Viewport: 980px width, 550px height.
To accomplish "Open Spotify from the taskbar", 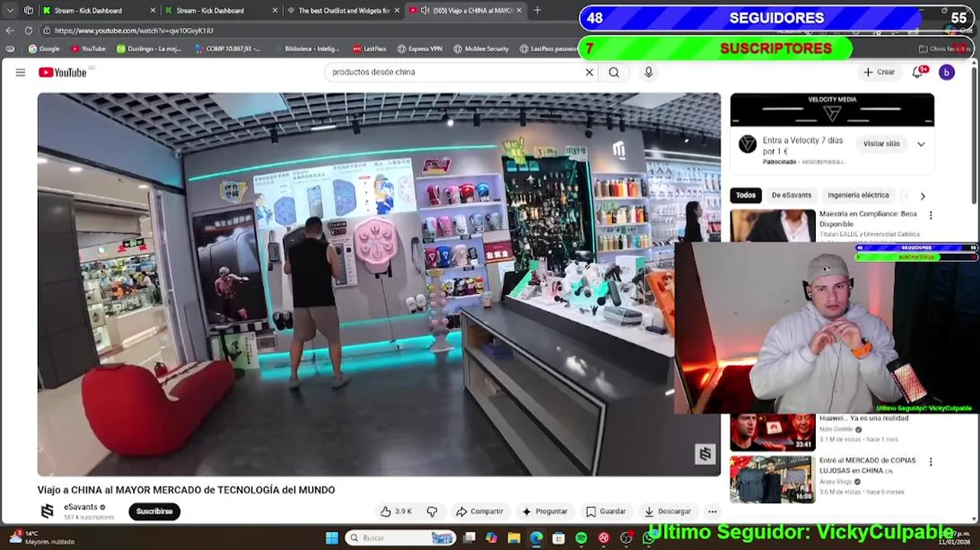I will tap(581, 538).
